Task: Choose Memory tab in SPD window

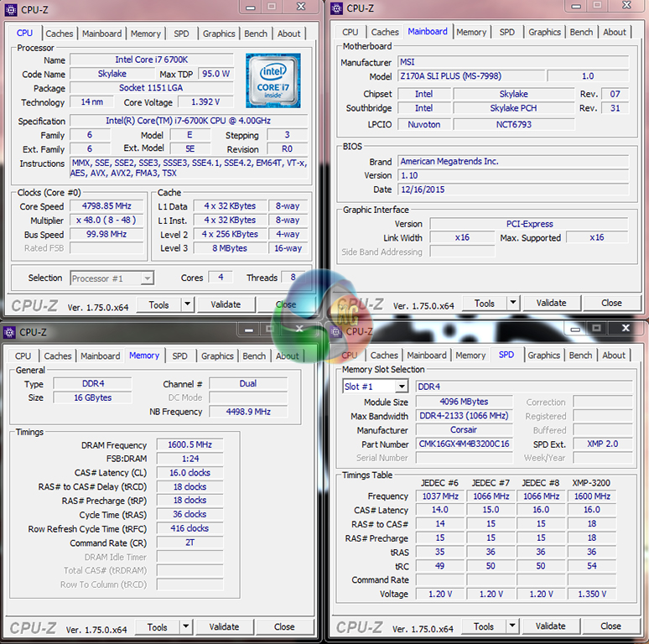Action: (x=470, y=355)
